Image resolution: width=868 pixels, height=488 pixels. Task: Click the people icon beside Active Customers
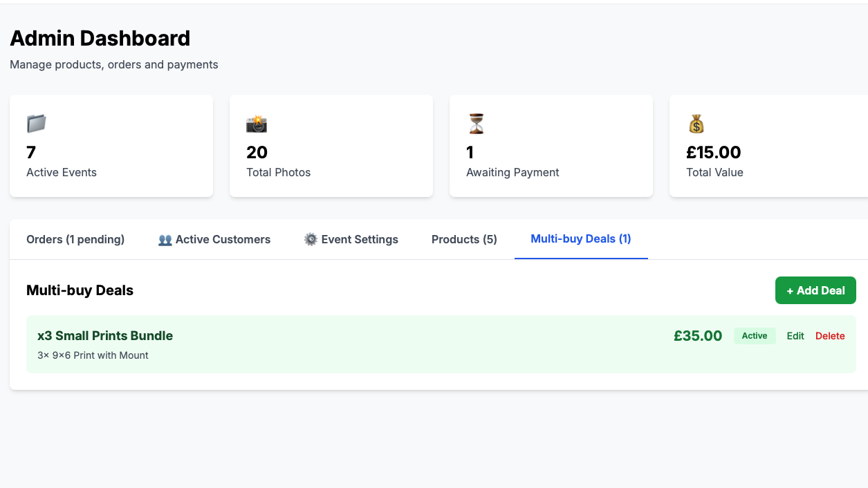[165, 240]
